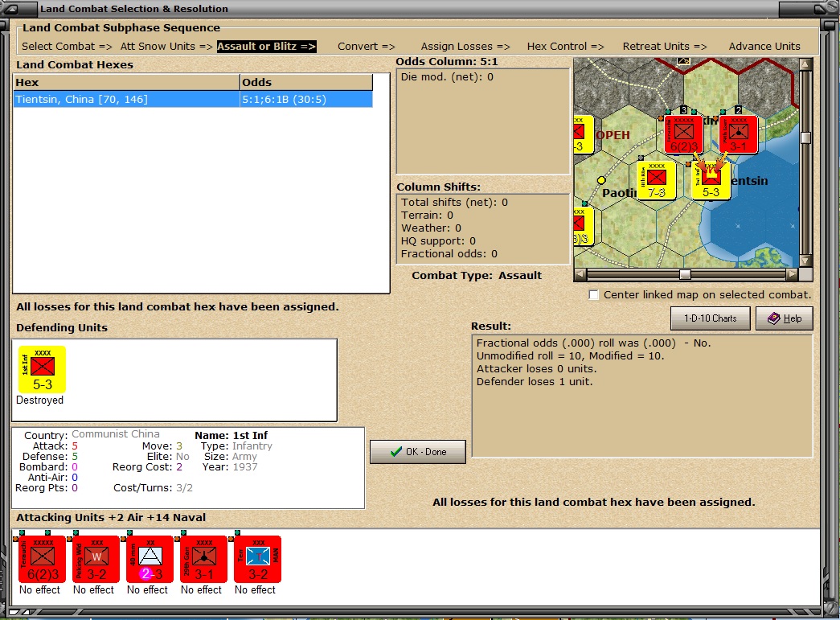Screen dimensions: 840x620
Task: Click the minimap horizontal scrollbar left arrow
Action: point(580,274)
